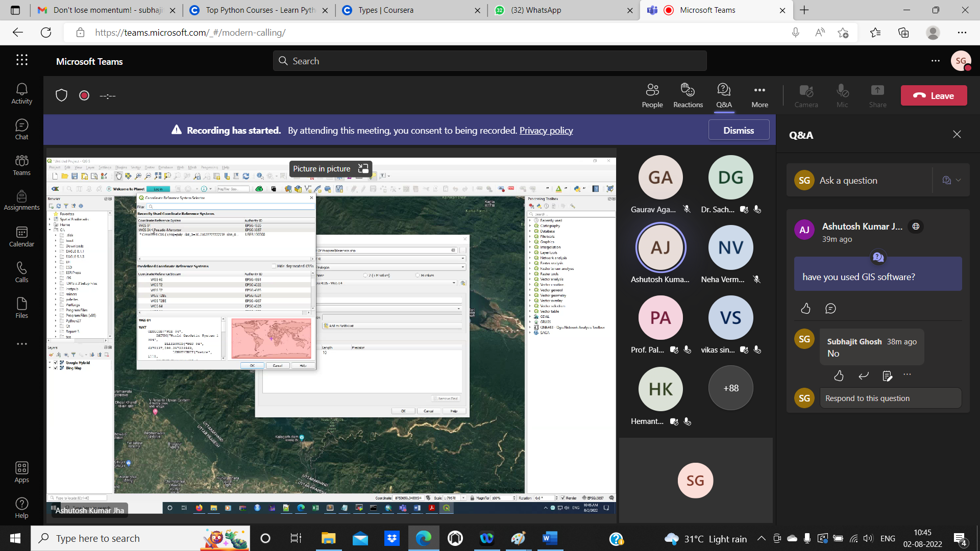This screenshot has width=980, height=551.
Task: Switch to the Types | Coursera tab
Action: pos(385,10)
